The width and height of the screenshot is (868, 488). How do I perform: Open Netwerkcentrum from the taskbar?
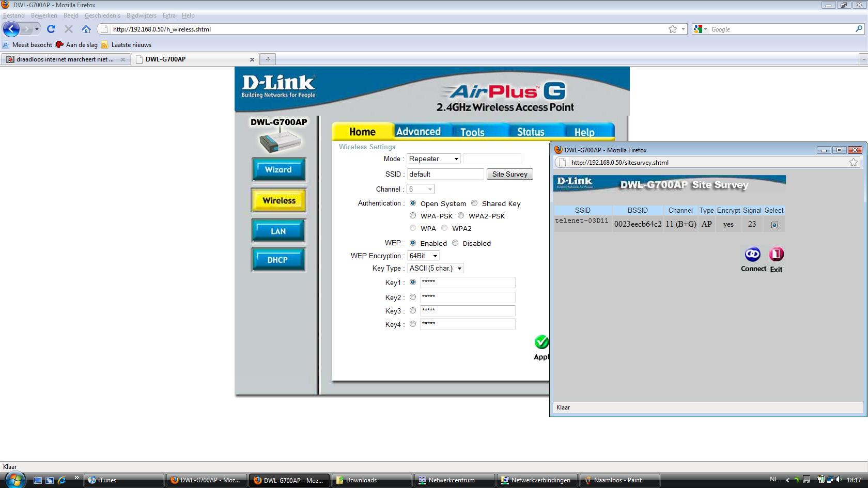click(455, 480)
